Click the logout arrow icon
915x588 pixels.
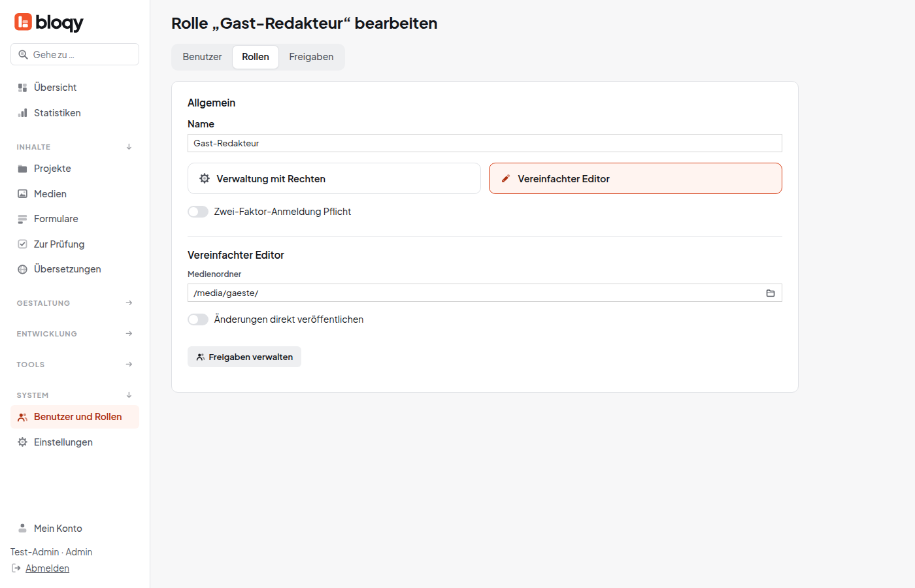pyautogui.click(x=16, y=568)
